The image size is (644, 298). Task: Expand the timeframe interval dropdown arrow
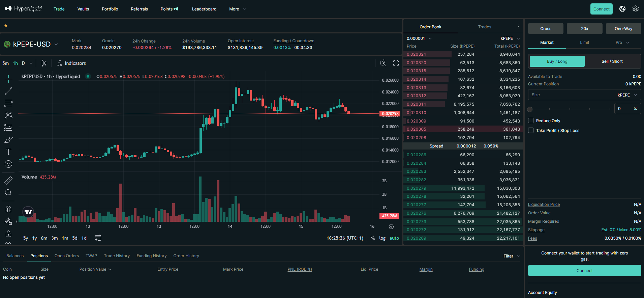(31, 63)
